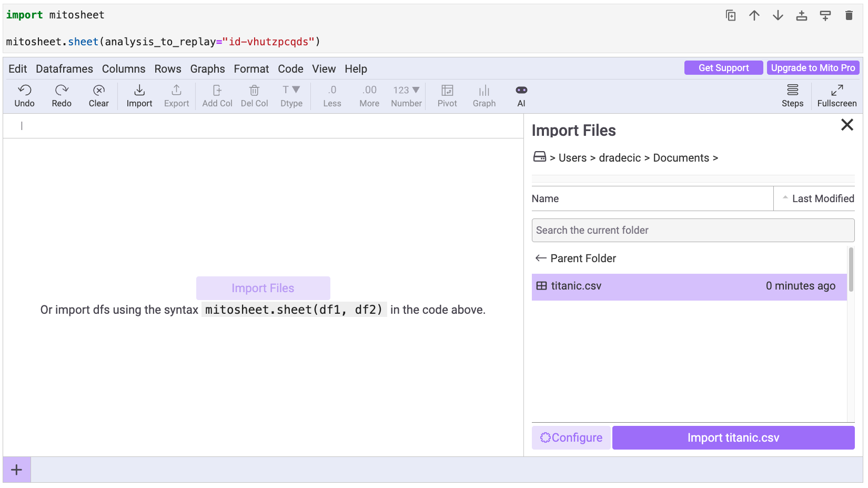Image resolution: width=868 pixels, height=488 pixels.
Task: Duplicate cell using the copy icon
Action: point(730,16)
